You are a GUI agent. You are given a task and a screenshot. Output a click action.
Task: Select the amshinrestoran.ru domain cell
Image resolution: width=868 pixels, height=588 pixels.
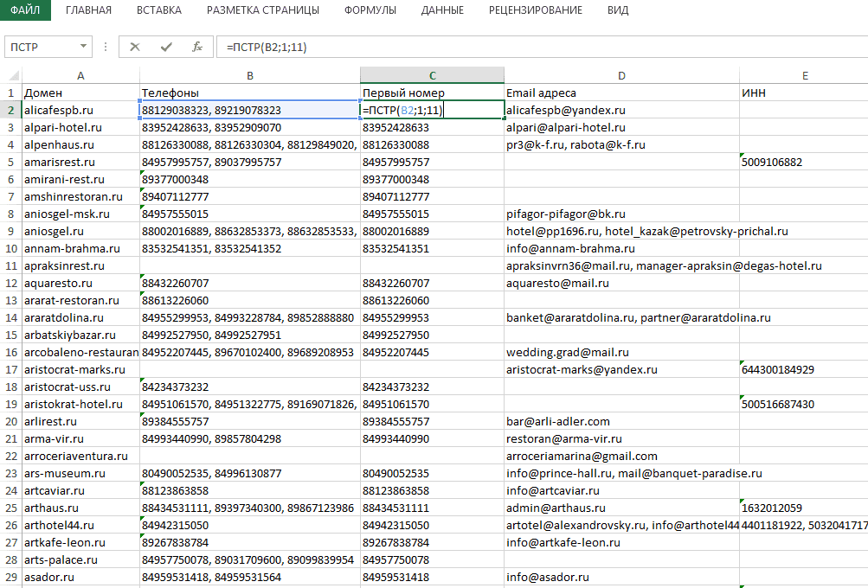click(80, 196)
